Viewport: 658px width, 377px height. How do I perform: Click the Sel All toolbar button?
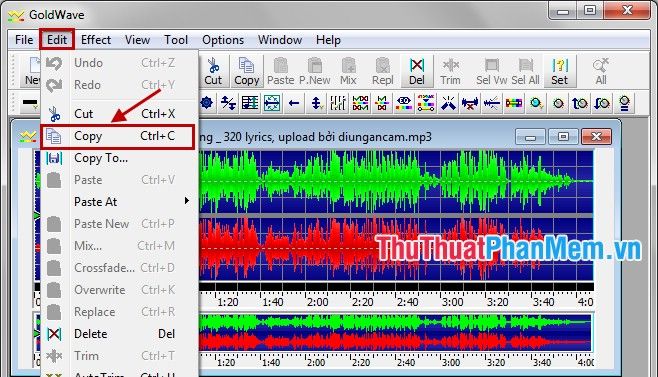pyautogui.click(x=525, y=71)
